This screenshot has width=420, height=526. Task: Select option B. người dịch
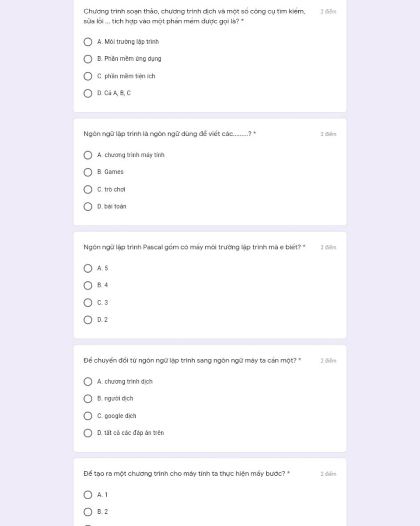(x=88, y=399)
